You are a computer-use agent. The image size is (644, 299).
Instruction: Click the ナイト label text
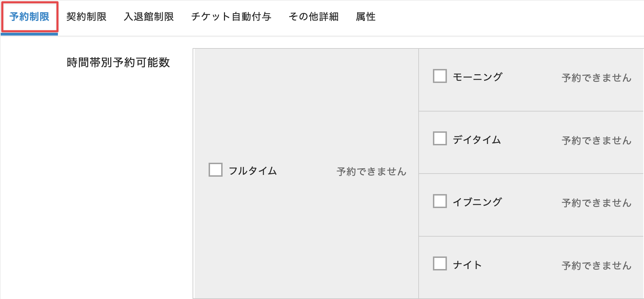(467, 265)
